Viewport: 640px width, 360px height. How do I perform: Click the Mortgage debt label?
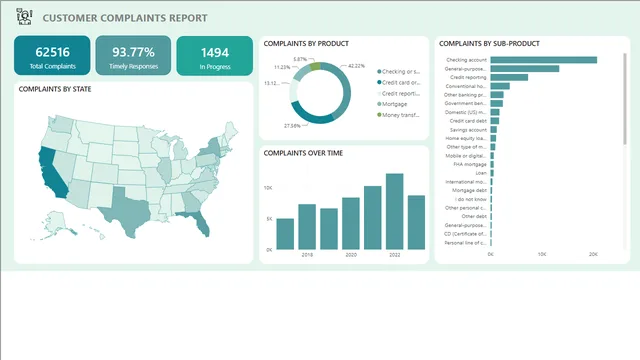click(x=469, y=190)
